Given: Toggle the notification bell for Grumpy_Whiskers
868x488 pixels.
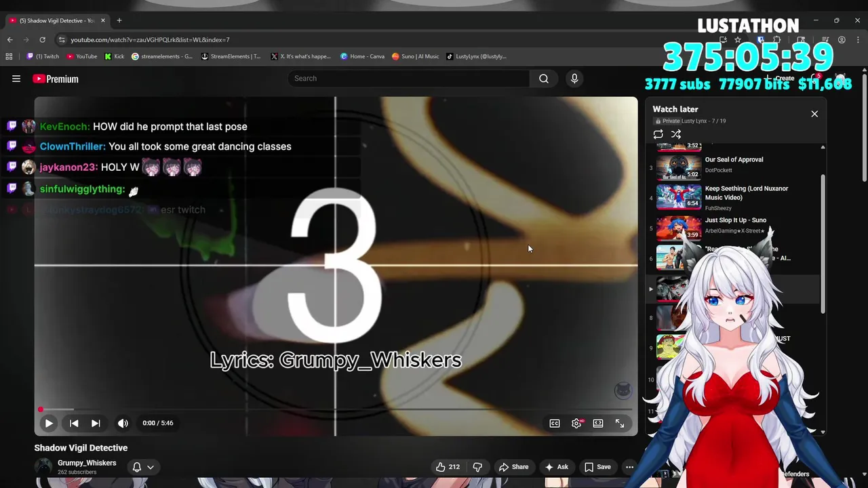Looking at the screenshot, I should coord(136,467).
